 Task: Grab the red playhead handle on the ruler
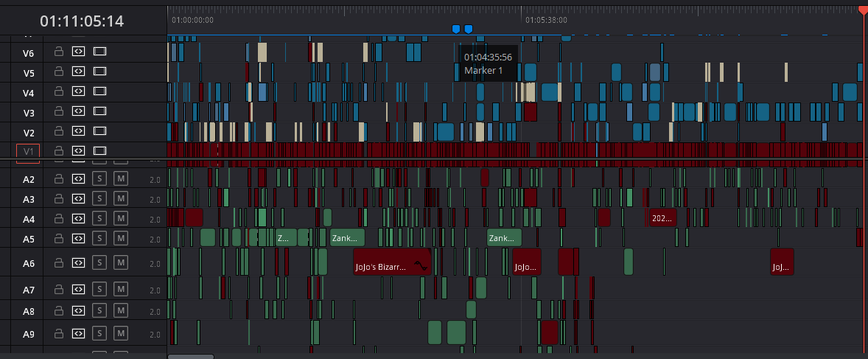coord(863,10)
